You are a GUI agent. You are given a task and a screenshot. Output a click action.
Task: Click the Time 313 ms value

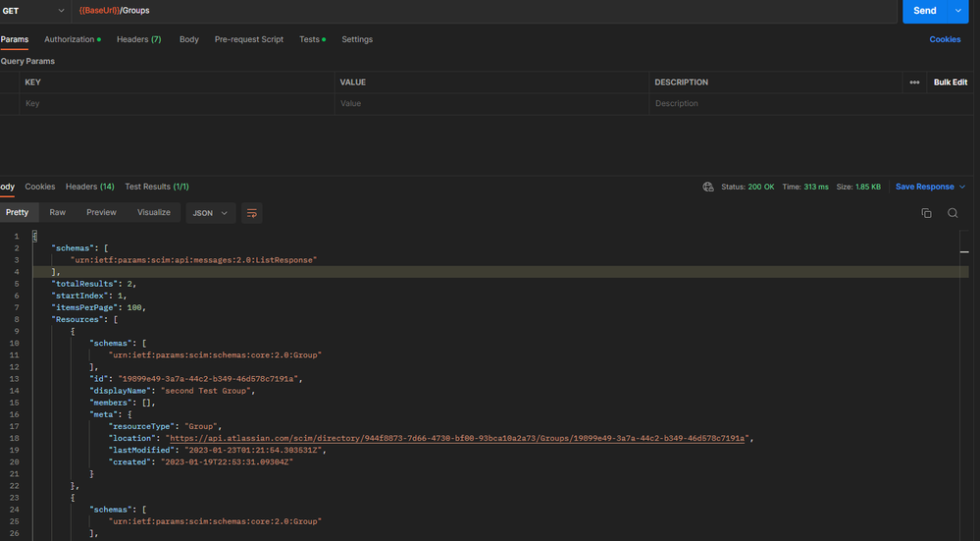(x=816, y=187)
